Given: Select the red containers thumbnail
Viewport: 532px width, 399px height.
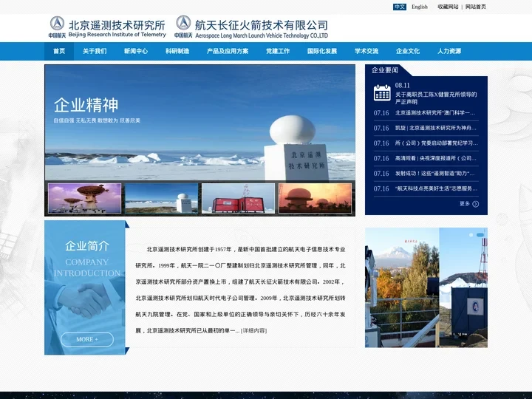Looking at the screenshot, I should (x=238, y=199).
